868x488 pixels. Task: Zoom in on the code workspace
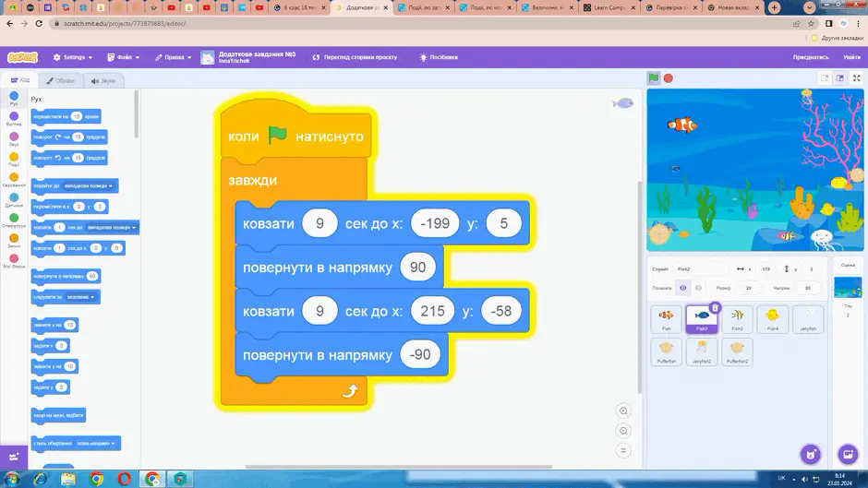[623, 411]
